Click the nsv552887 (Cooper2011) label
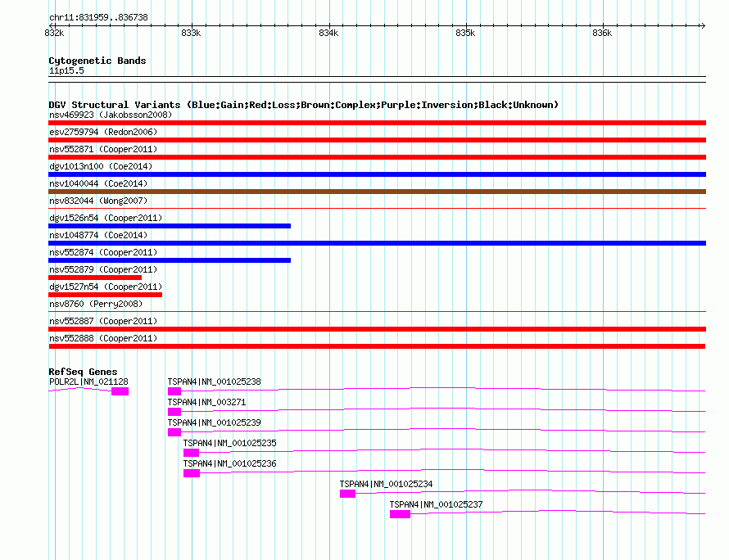Screen dimensions: 729x560 click(x=103, y=321)
